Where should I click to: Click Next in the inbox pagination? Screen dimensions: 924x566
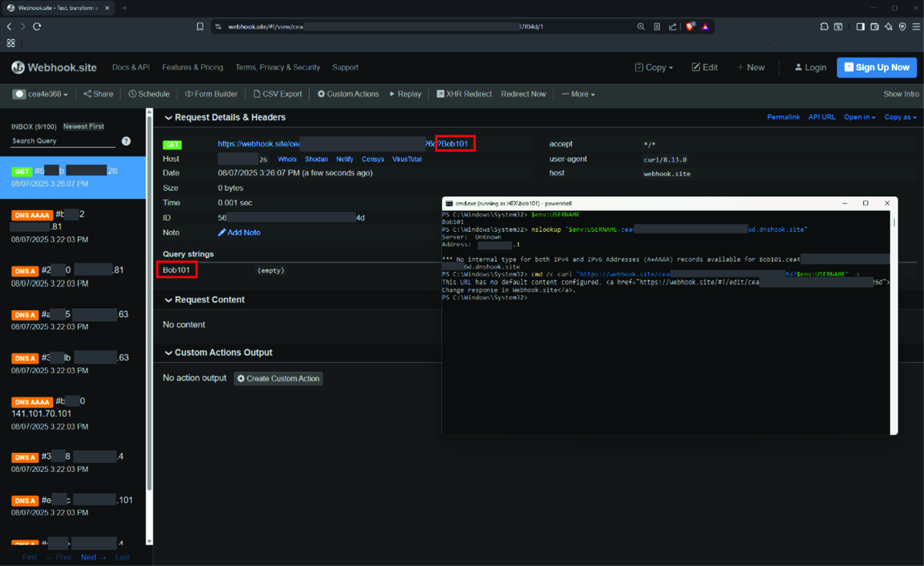(93, 557)
